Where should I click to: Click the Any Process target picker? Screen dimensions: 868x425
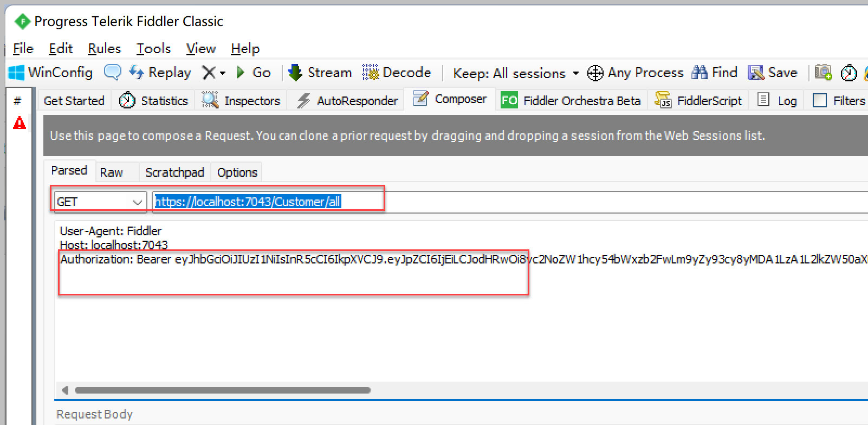[636, 73]
